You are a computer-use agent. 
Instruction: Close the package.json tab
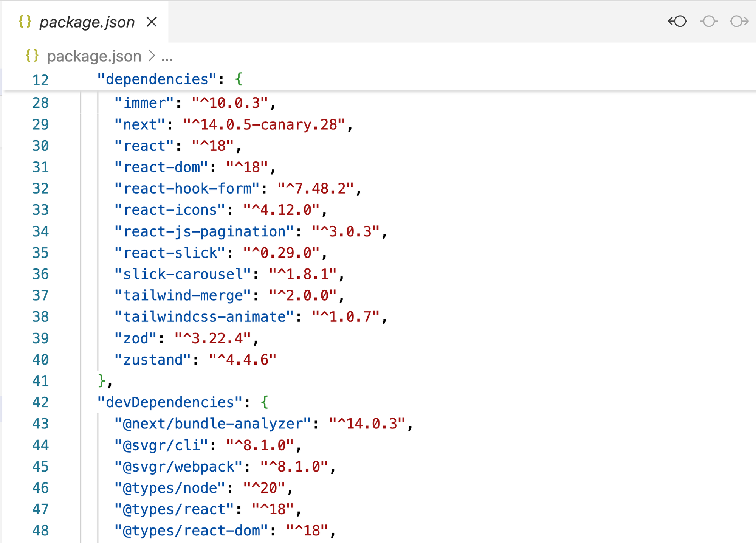[152, 22]
